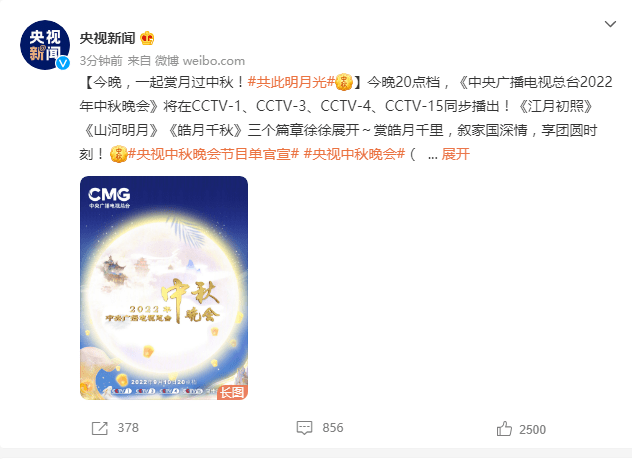Open the 微博 weibo.com source link

200,61
